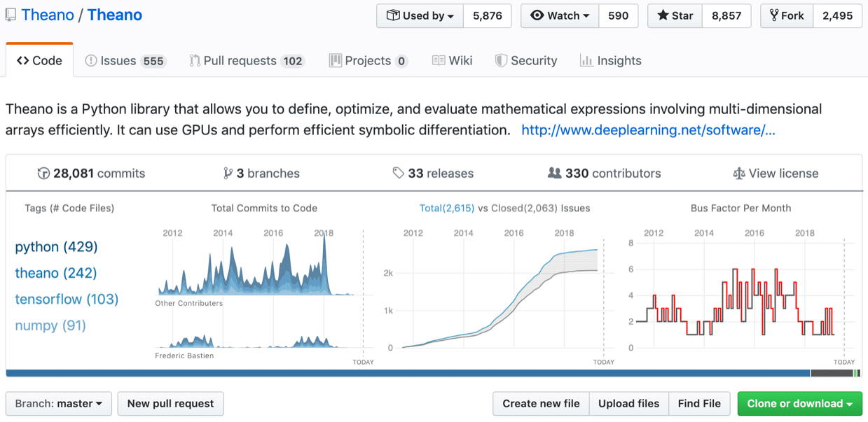Click the blue language bar segment

coord(408,374)
